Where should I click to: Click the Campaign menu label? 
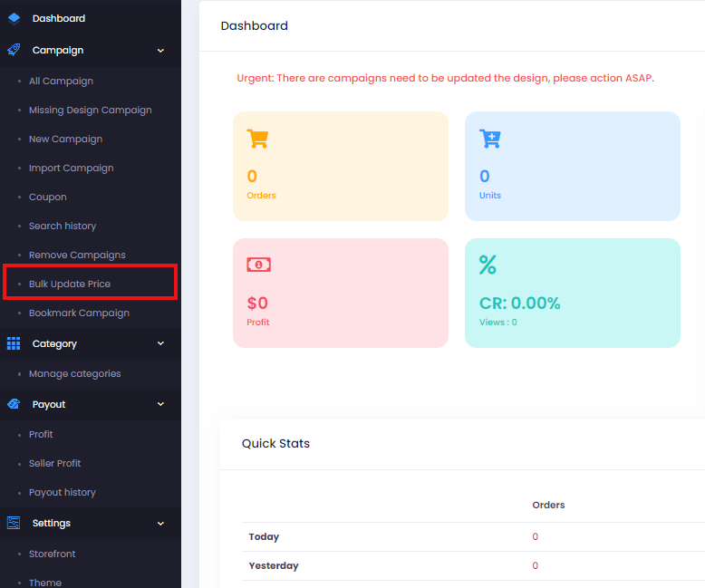58,51
